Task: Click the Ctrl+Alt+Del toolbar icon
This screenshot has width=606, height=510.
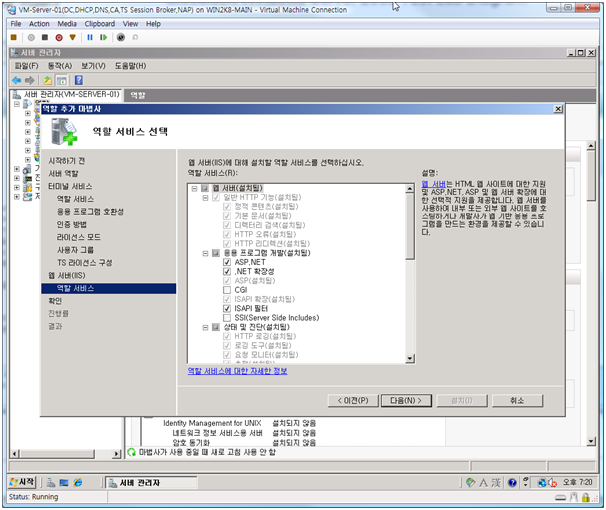Action: pos(14,37)
